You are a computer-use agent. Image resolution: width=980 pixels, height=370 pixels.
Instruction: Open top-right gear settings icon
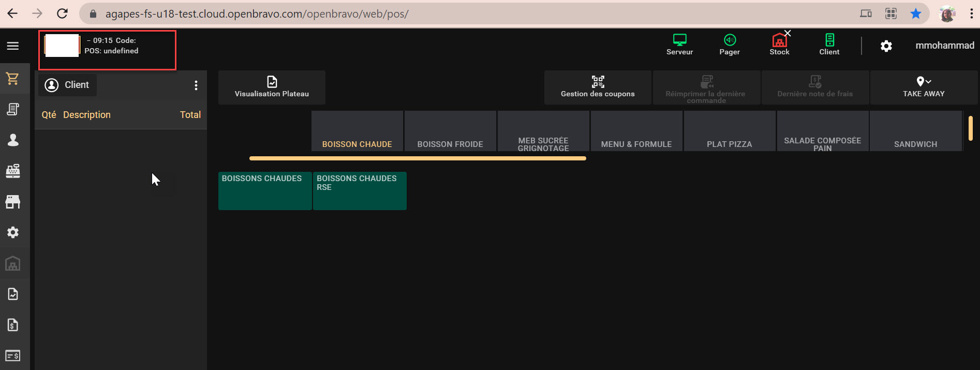pyautogui.click(x=886, y=46)
